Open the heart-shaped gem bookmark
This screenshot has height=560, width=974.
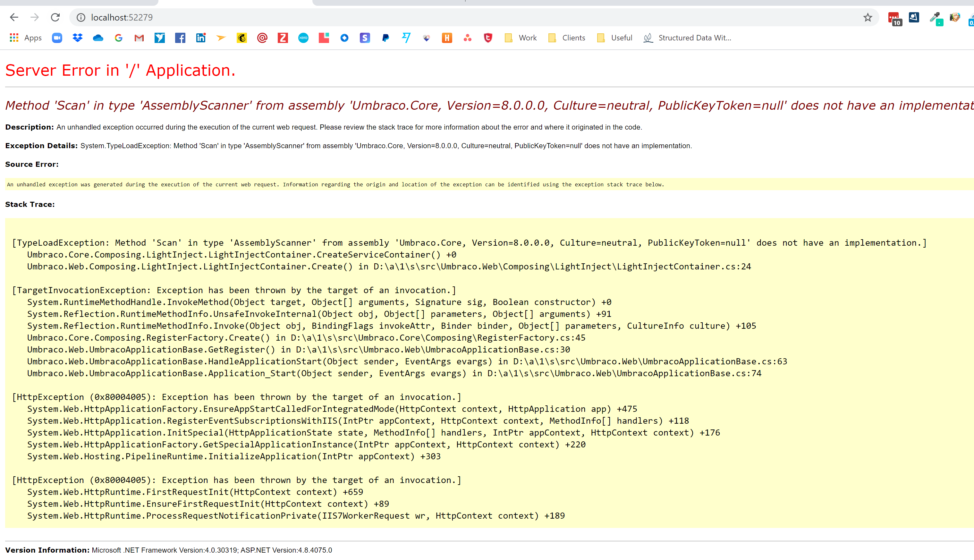click(427, 38)
